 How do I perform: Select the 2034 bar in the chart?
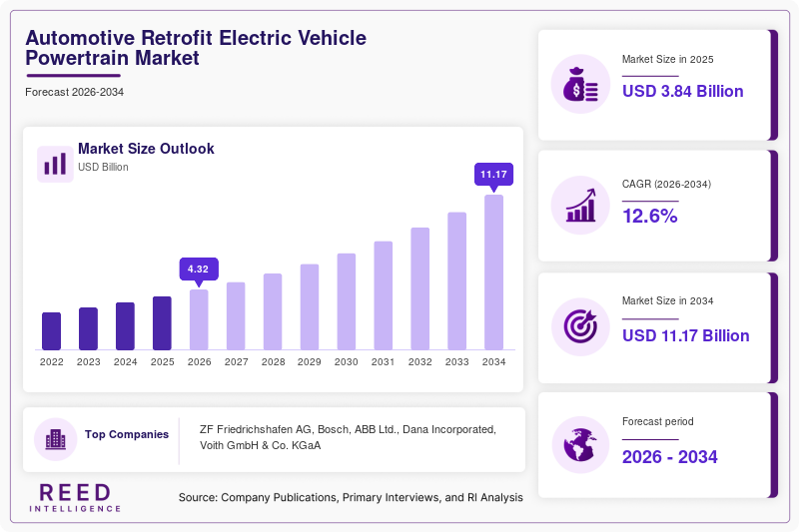[x=493, y=272]
